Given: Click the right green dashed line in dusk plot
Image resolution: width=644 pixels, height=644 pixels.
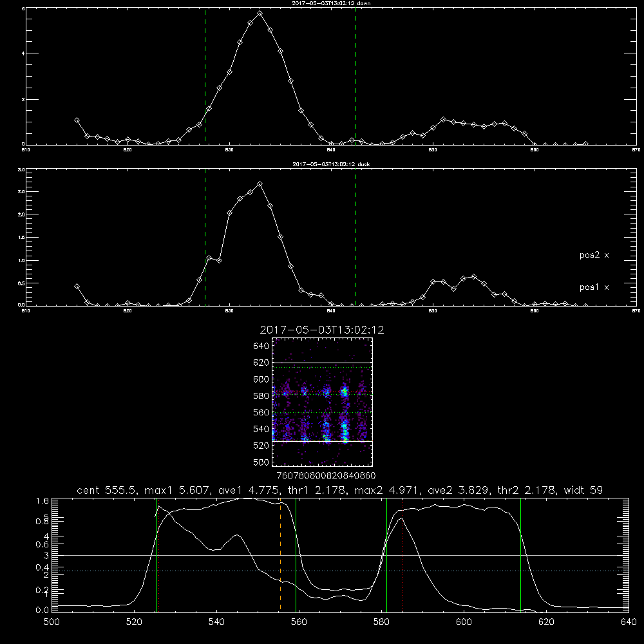Looking at the screenshot, I should click(355, 238).
